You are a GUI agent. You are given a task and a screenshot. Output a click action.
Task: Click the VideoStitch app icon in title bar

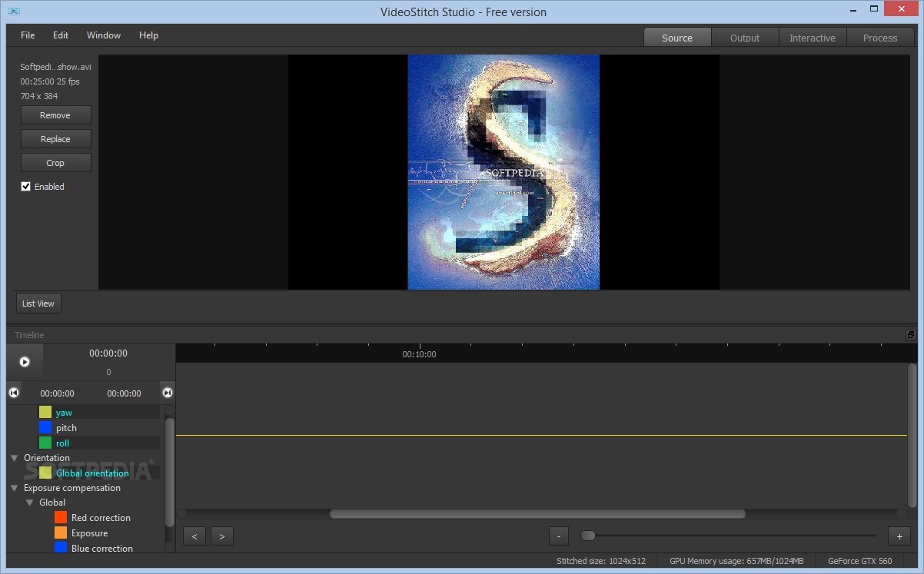14,12
